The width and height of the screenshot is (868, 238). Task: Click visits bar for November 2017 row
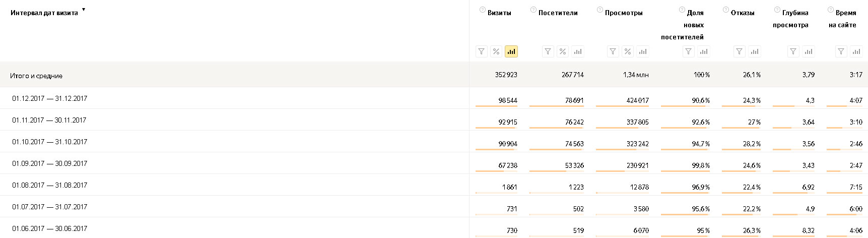click(x=495, y=128)
